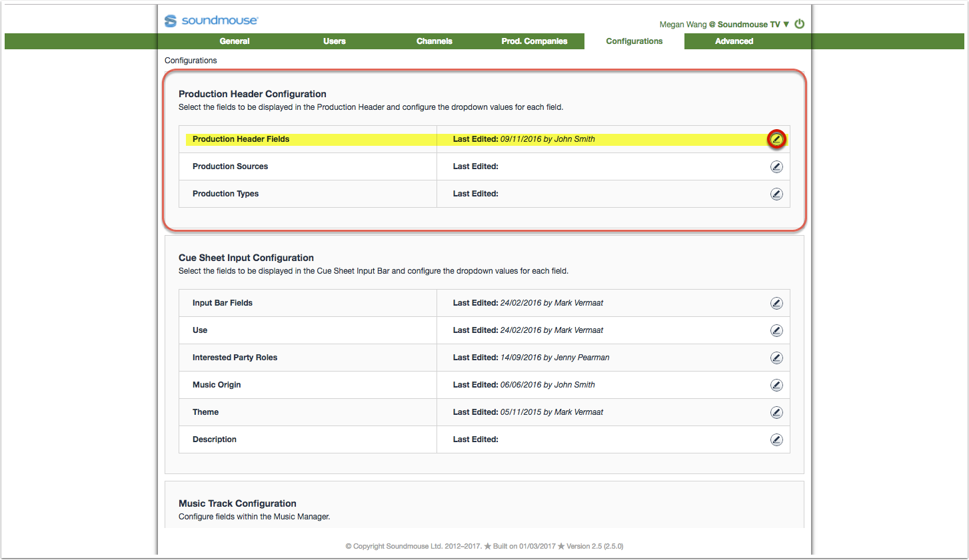Click 'Configure fields within the Music Manager.' text
The height and width of the screenshot is (560, 969).
255,517
